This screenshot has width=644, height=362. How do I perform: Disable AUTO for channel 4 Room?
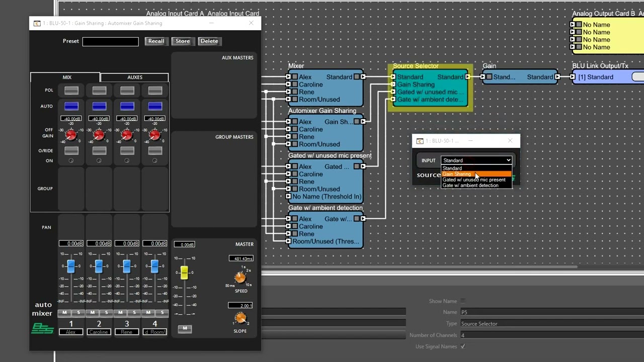(155, 106)
